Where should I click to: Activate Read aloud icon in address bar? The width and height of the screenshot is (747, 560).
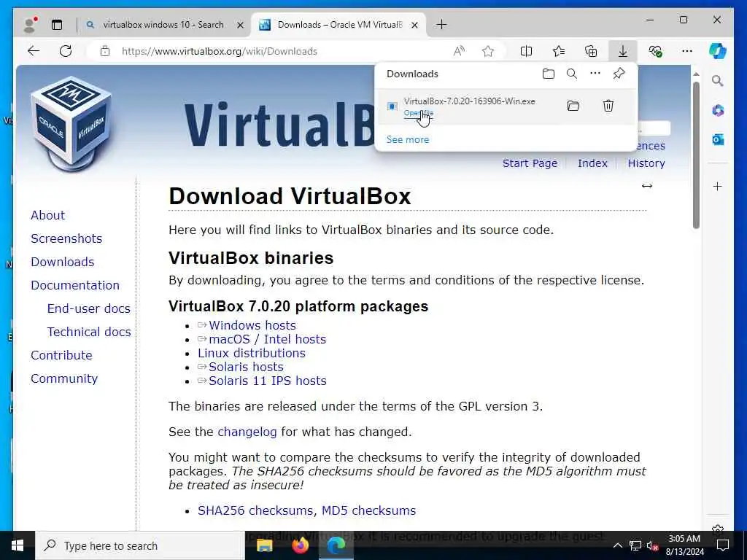point(459,51)
